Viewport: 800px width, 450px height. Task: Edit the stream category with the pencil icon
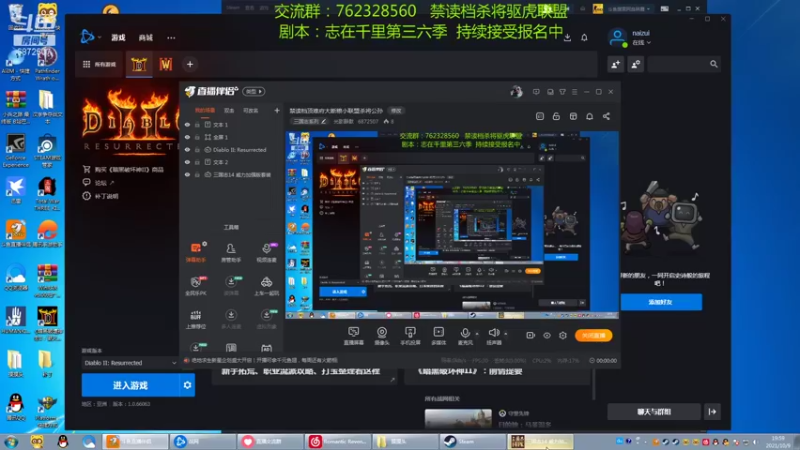coord(323,121)
